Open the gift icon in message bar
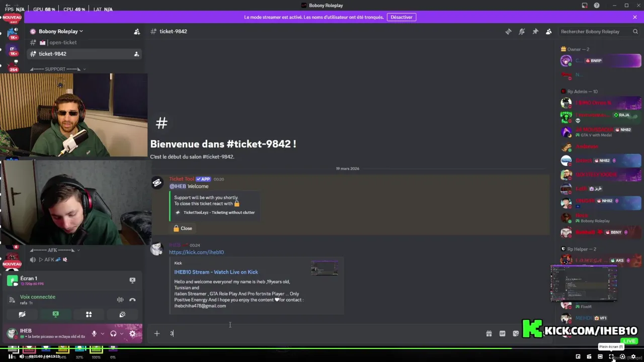 pyautogui.click(x=489, y=333)
